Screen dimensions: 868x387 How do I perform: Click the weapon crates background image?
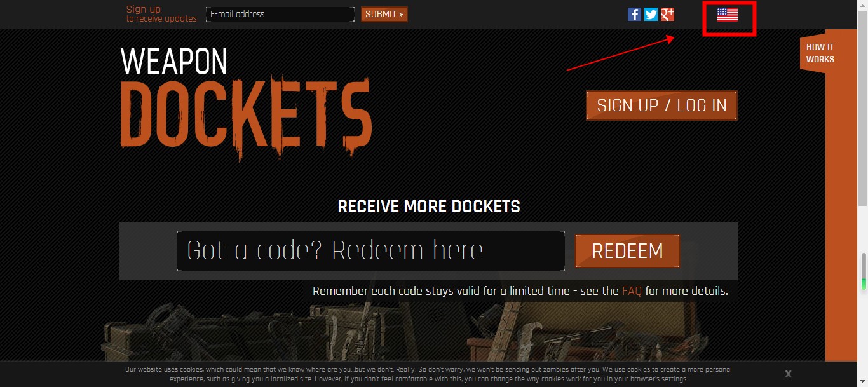pyautogui.click(x=419, y=334)
